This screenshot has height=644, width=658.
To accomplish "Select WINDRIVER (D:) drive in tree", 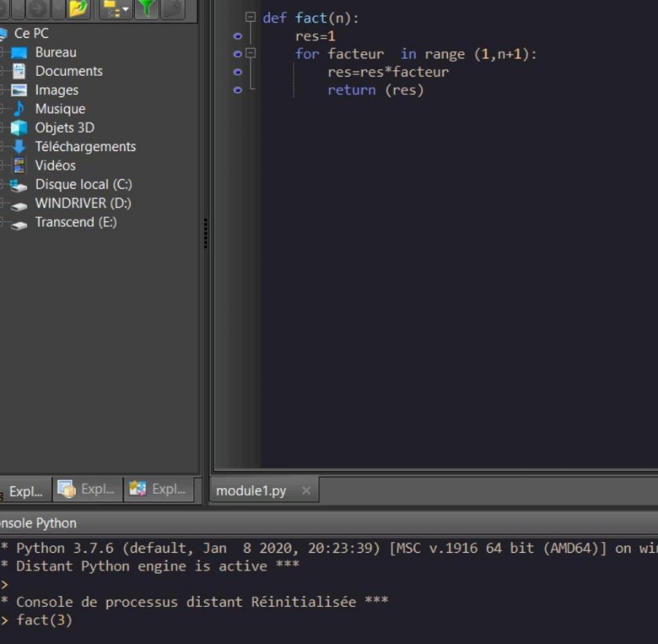I will 83,203.
